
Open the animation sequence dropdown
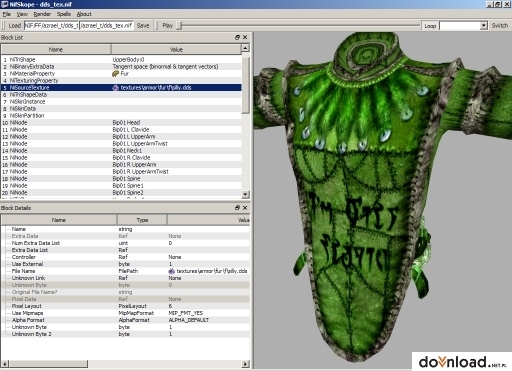484,26
